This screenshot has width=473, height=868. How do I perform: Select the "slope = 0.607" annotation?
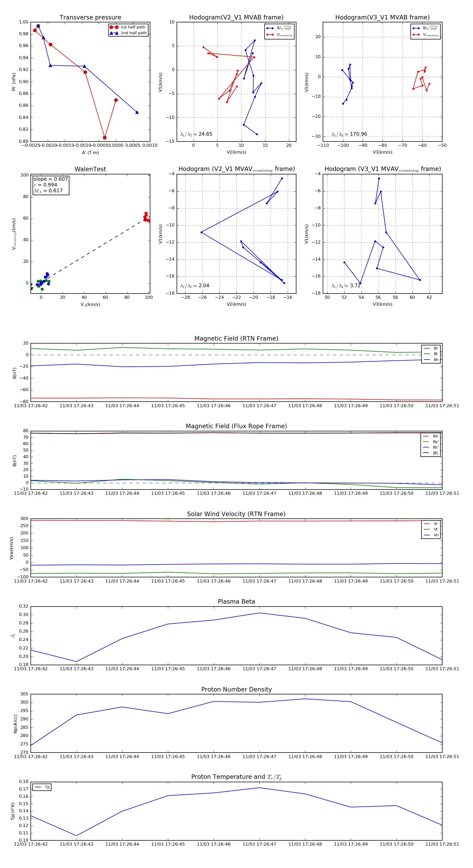50,179
